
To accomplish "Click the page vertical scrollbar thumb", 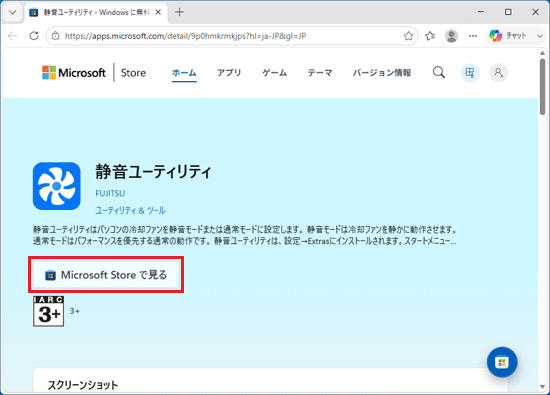I will [x=542, y=87].
